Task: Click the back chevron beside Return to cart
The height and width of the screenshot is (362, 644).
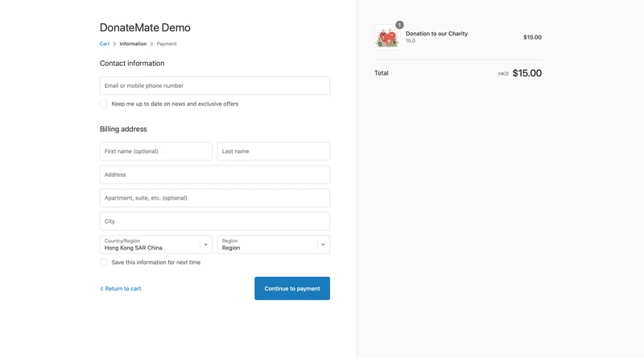Action: click(x=102, y=289)
